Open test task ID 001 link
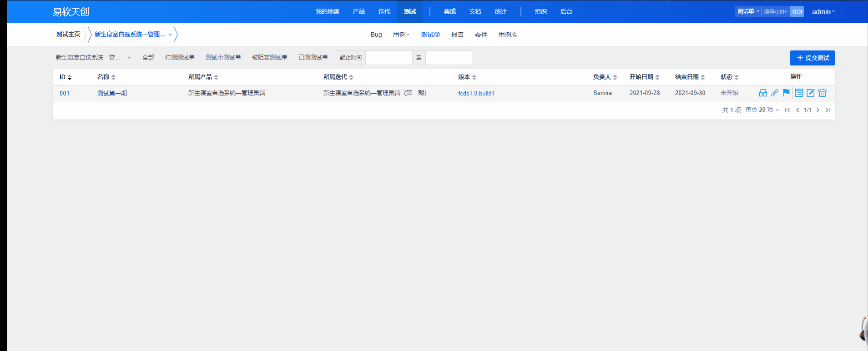The width and height of the screenshot is (868, 351). tap(65, 93)
